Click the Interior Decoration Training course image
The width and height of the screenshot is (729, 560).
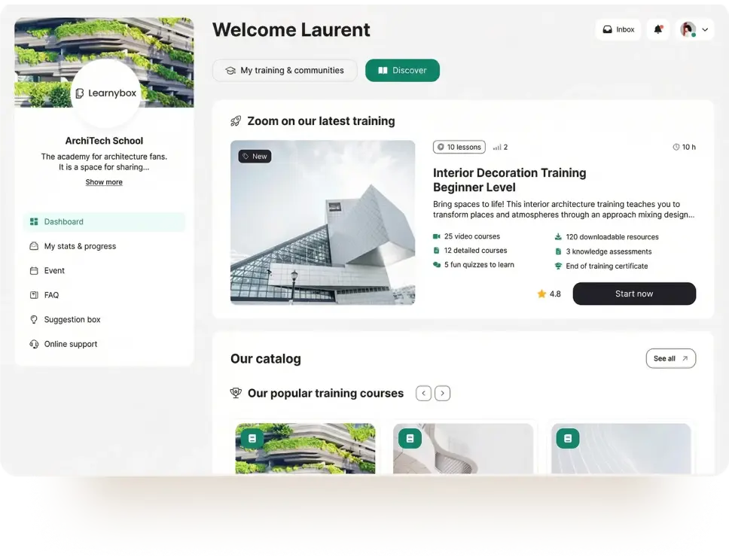(x=322, y=222)
